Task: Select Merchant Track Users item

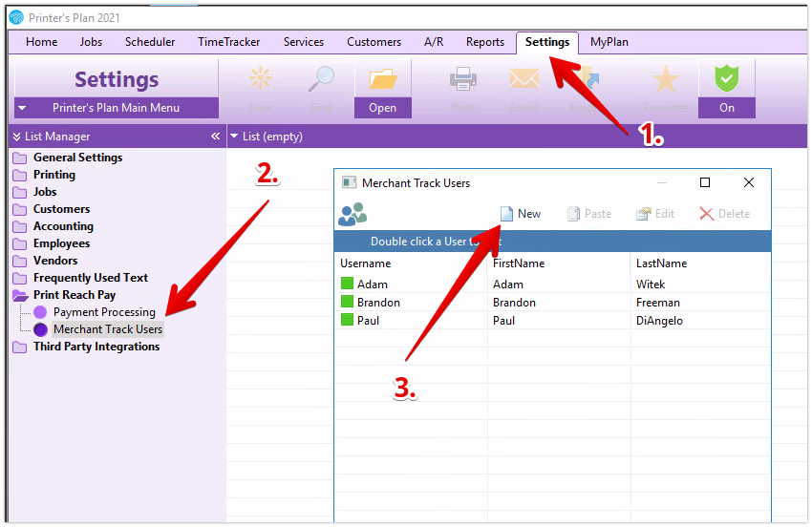Action: pos(108,329)
